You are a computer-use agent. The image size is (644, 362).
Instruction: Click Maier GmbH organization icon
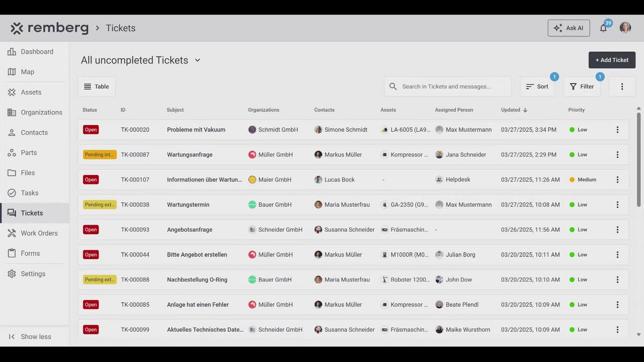click(252, 179)
